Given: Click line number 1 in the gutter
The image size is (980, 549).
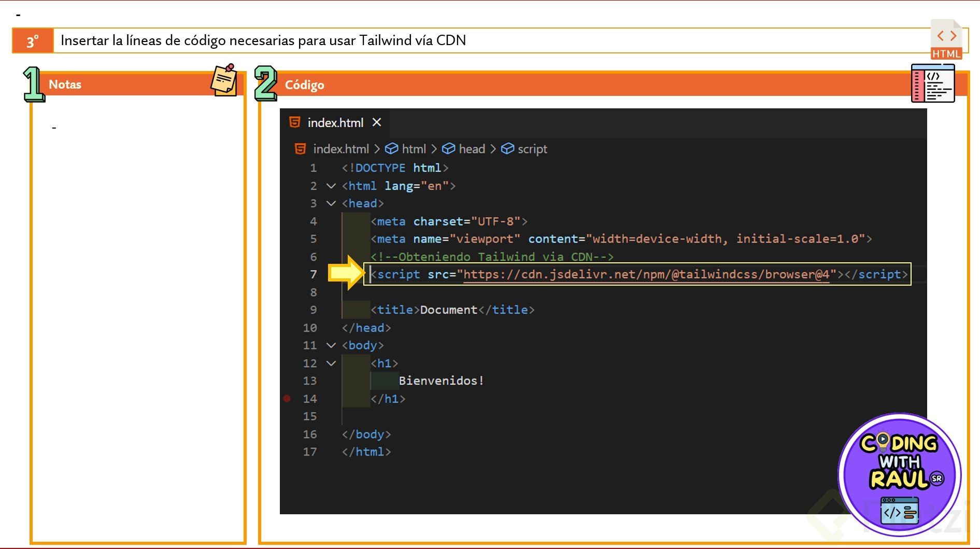Looking at the screenshot, I should 313,168.
